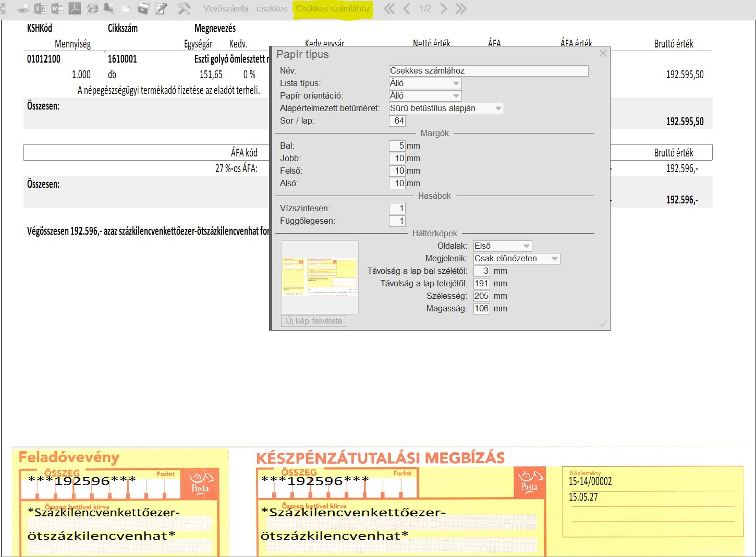
Task: Export the invoice as PDF
Action: (75, 9)
